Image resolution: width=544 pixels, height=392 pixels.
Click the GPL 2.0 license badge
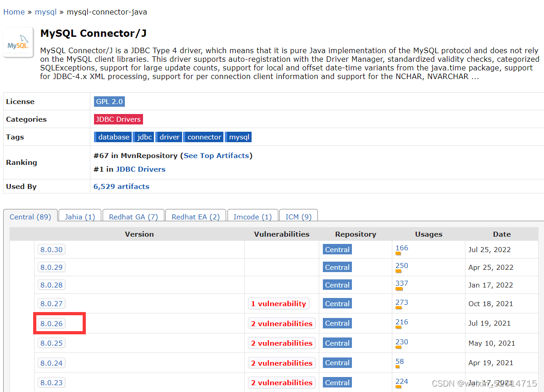[x=109, y=101]
